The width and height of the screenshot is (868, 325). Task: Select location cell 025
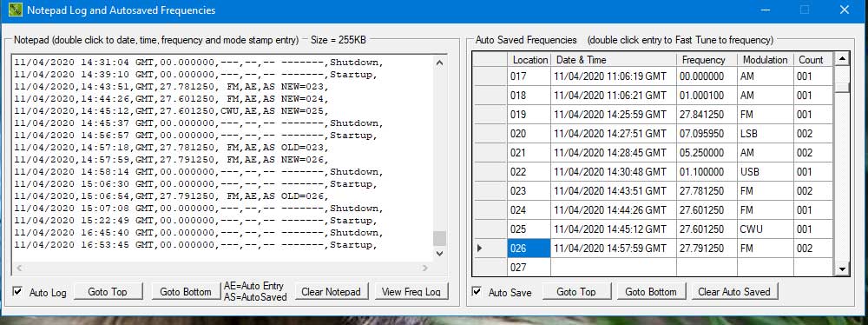coord(529,229)
